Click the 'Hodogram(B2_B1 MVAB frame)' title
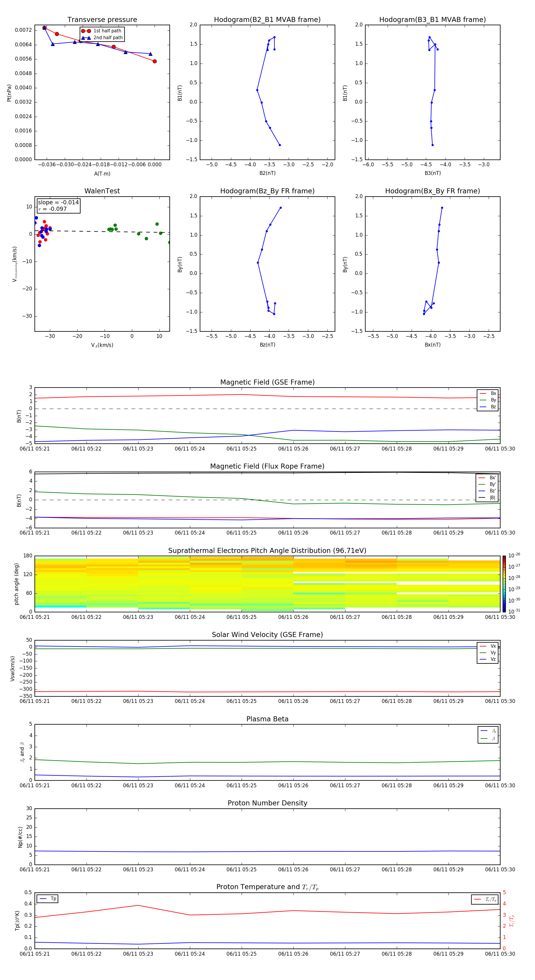Image resolution: width=535 pixels, height=980 pixels. (x=267, y=20)
